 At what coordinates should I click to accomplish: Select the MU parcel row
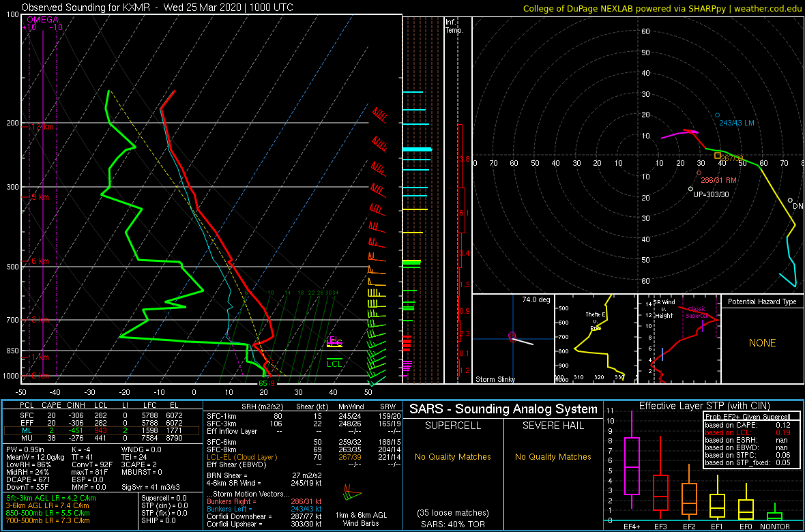[101, 439]
